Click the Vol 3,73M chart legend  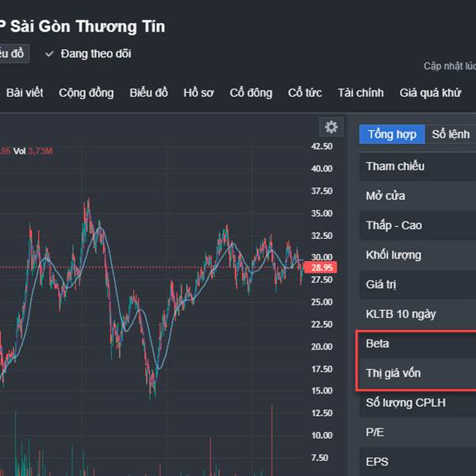33,151
